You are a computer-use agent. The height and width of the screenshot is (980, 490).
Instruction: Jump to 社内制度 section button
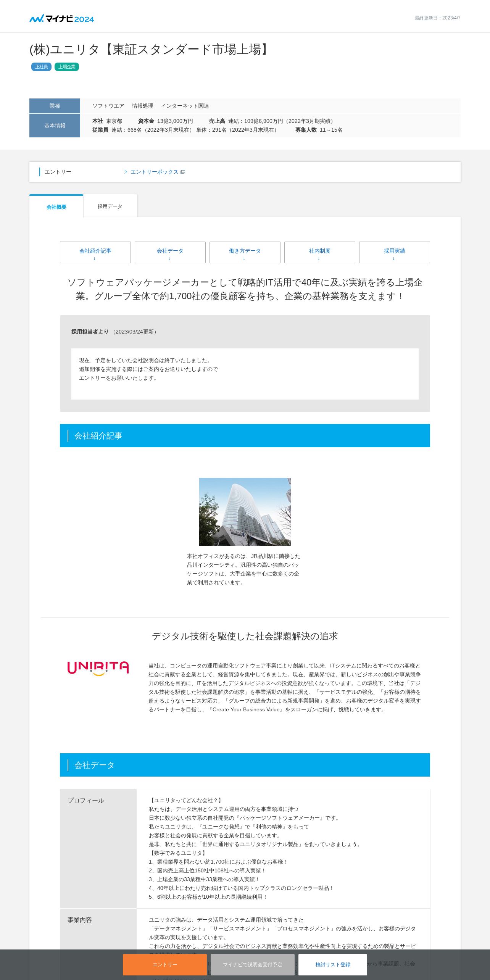click(x=320, y=252)
